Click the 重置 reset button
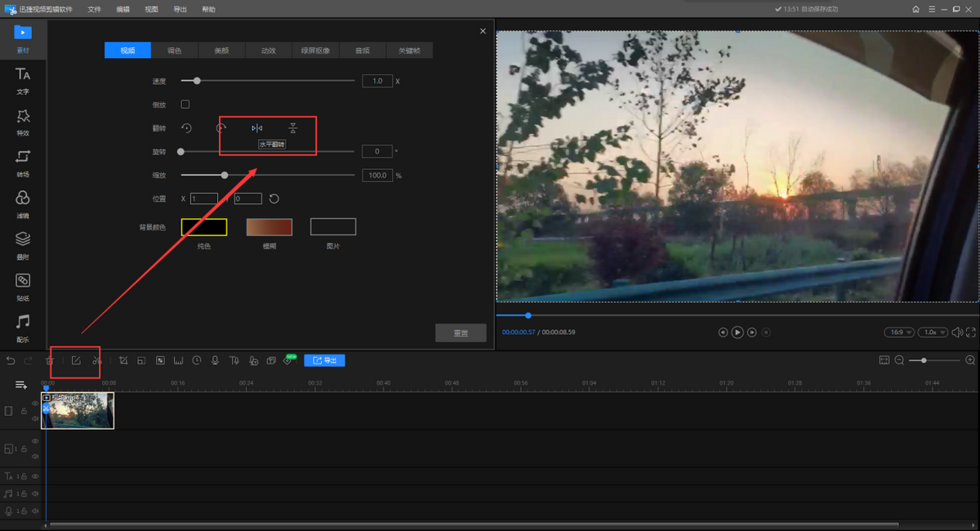The width and height of the screenshot is (980, 531). [x=461, y=333]
